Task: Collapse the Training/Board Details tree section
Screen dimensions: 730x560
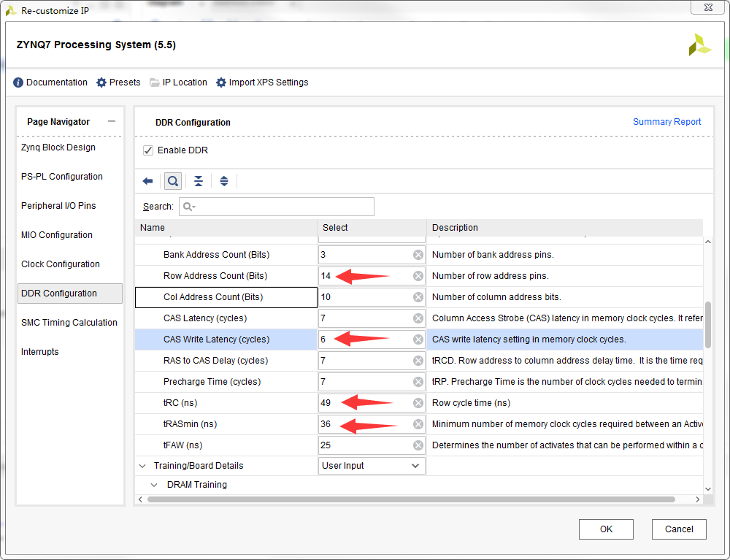Action: [x=143, y=466]
